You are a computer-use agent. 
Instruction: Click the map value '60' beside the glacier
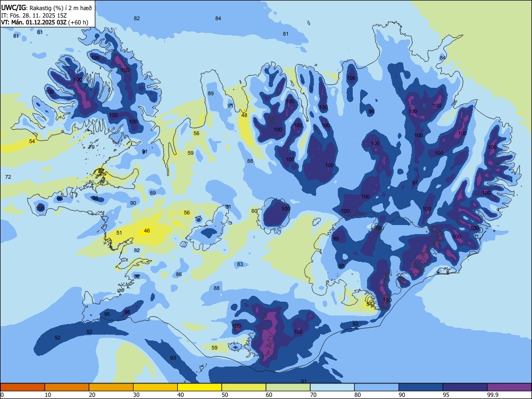tap(254, 211)
